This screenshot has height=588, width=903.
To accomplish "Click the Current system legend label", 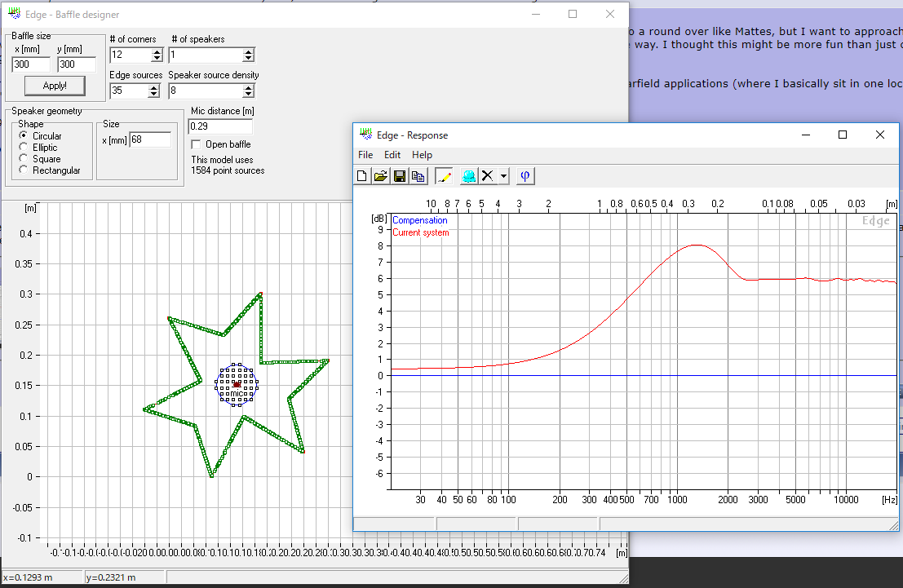I will point(420,232).
